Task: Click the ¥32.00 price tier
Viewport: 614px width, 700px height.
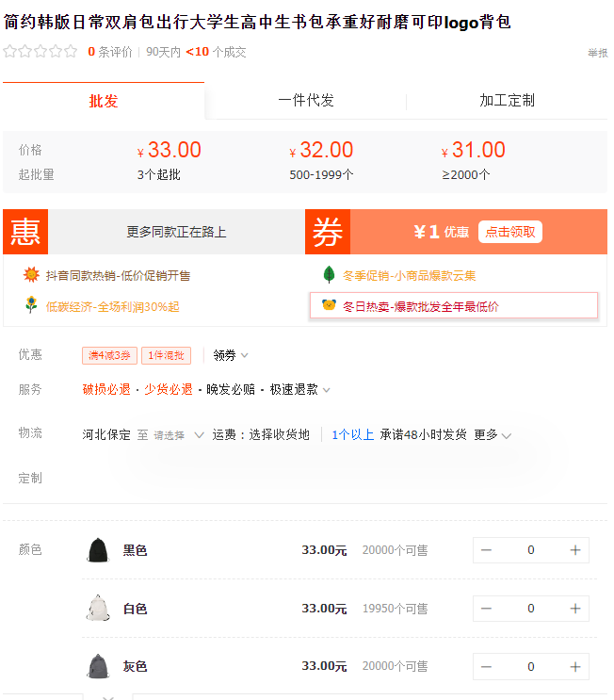Action: [x=321, y=150]
